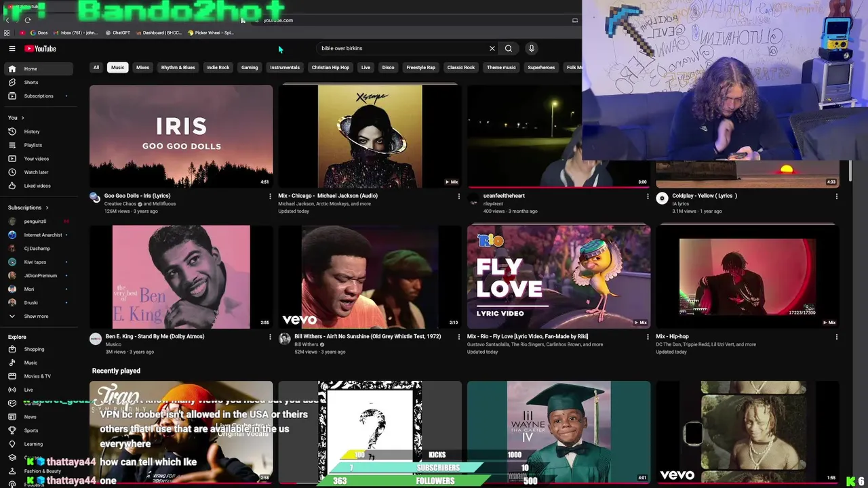Open title Ben E. King - Stand By Me
The height and width of the screenshot is (488, 868).
155,336
